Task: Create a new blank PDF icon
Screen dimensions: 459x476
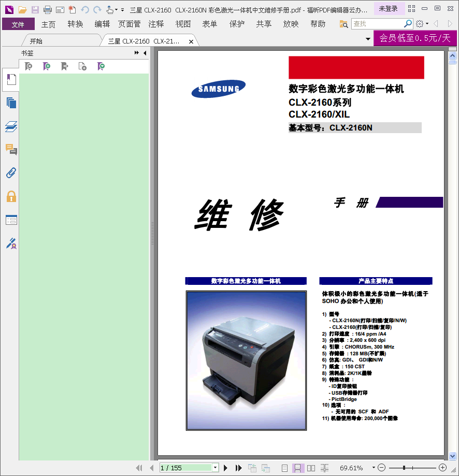Action: click(72, 10)
